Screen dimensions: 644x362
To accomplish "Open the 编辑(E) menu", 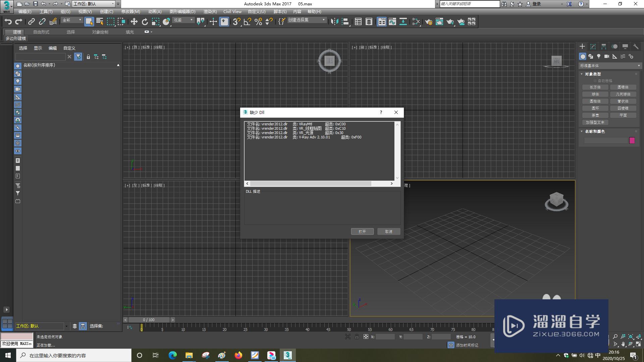I will pyautogui.click(x=25, y=12).
